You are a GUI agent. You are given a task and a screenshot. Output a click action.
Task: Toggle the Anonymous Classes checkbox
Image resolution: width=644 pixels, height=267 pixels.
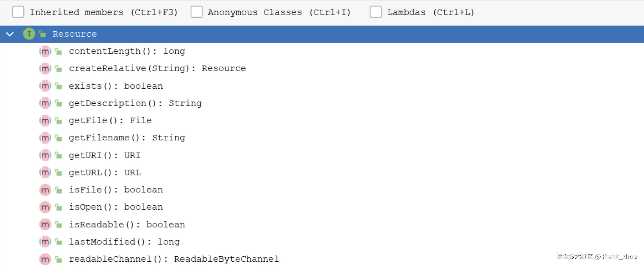[196, 12]
